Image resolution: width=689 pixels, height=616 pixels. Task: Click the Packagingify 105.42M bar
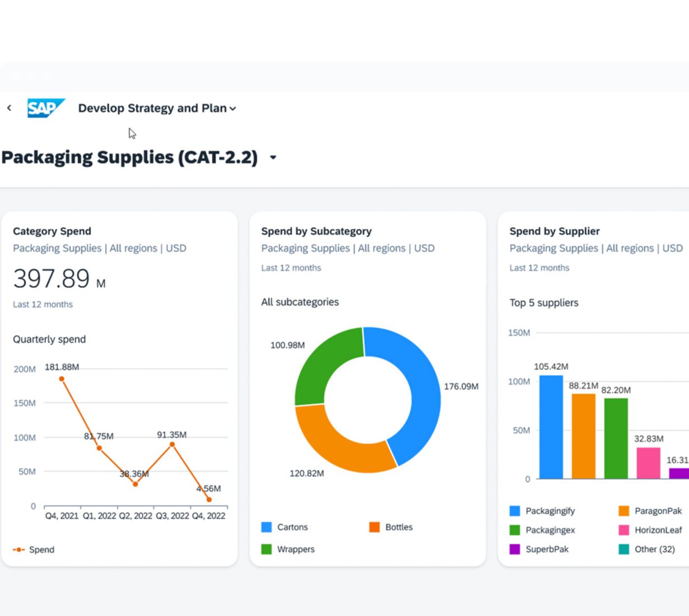pyautogui.click(x=551, y=427)
